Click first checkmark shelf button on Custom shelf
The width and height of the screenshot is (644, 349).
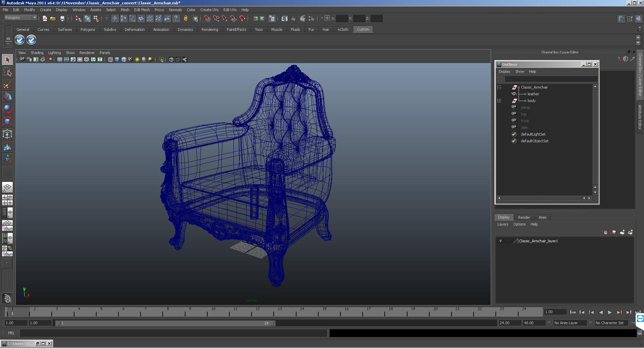coord(20,40)
